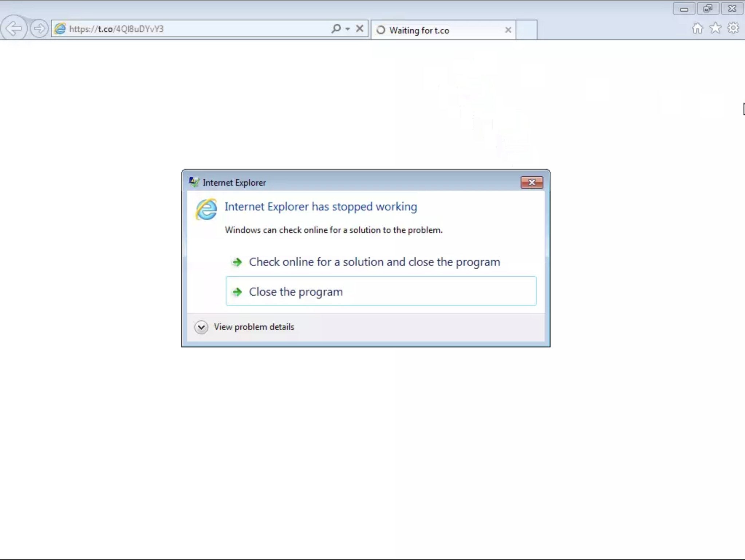Stop loading with the address bar X
The image size is (745, 560).
359,28
